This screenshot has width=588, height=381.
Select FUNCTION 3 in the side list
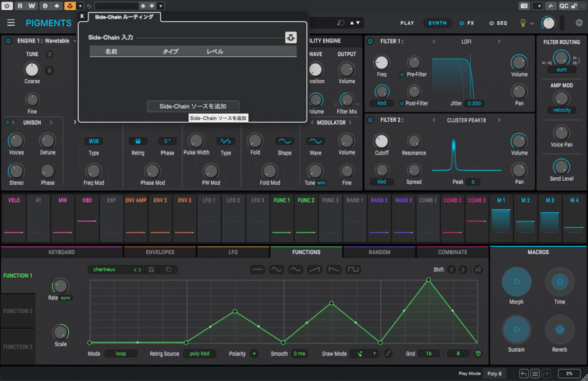pos(18,347)
